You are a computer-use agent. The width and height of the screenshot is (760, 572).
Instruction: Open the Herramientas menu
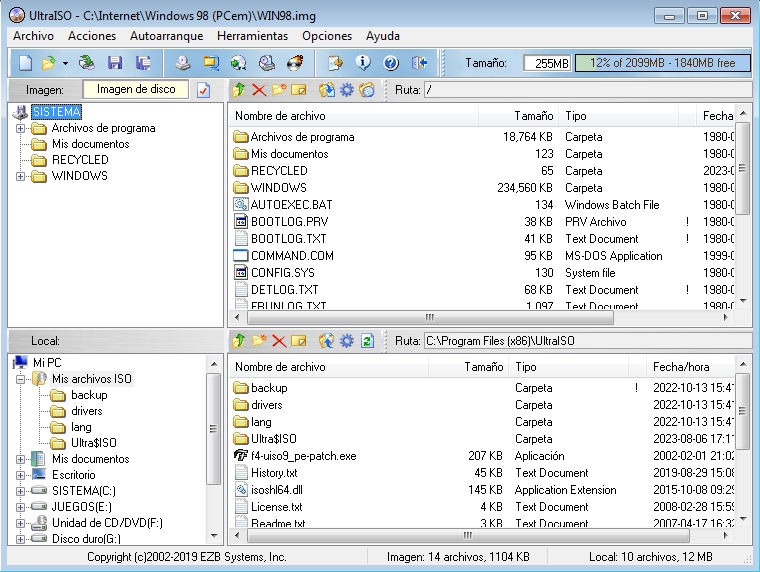(x=253, y=36)
